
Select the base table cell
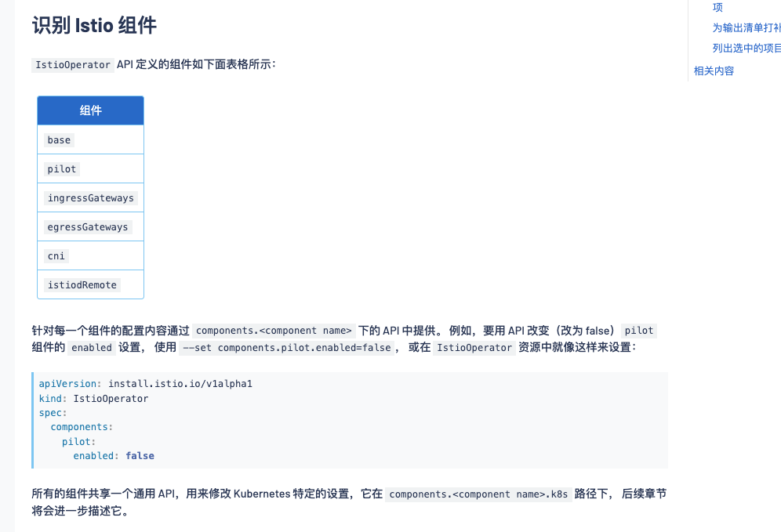coord(91,139)
